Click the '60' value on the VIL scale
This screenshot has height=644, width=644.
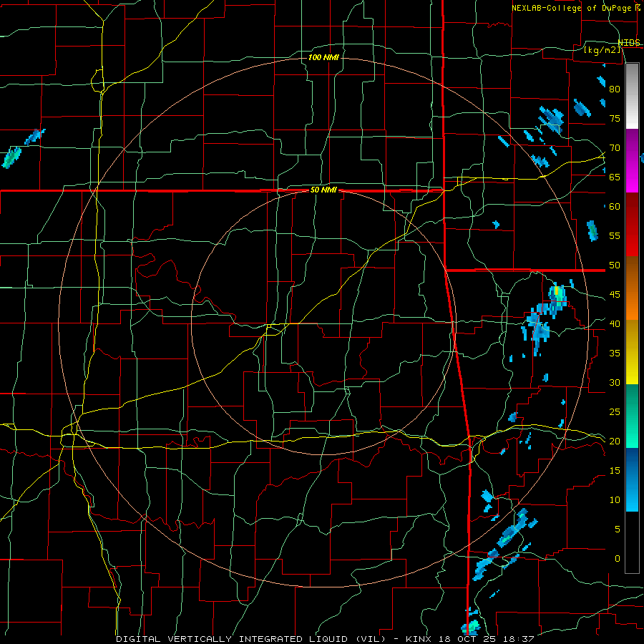pyautogui.click(x=615, y=207)
